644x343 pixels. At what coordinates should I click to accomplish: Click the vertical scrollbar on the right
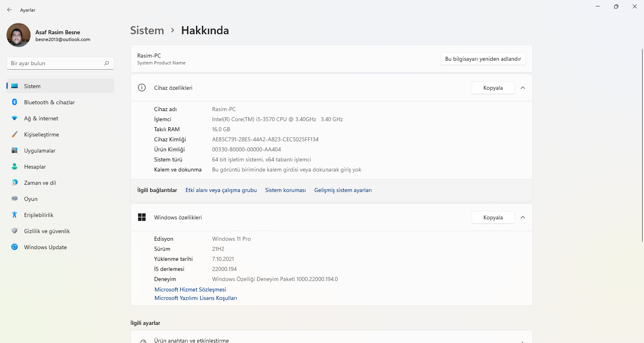coord(642,145)
